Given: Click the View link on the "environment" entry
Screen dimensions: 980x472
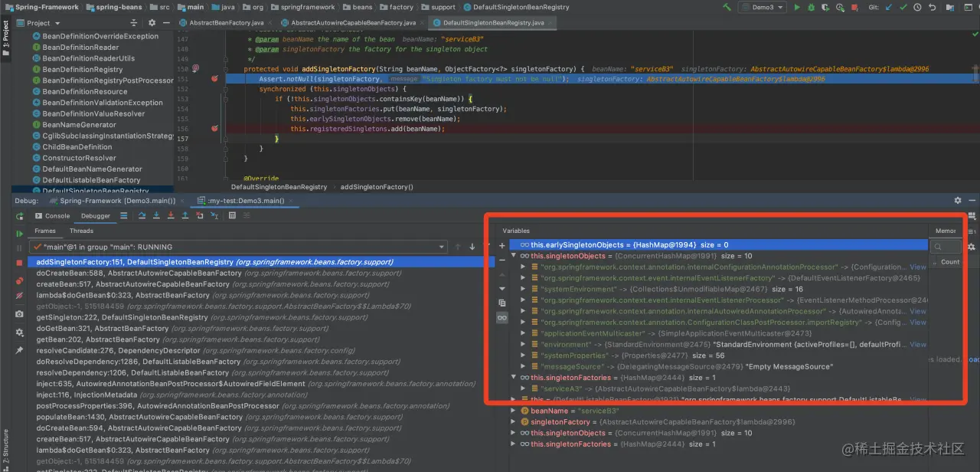Looking at the screenshot, I should (x=918, y=345).
